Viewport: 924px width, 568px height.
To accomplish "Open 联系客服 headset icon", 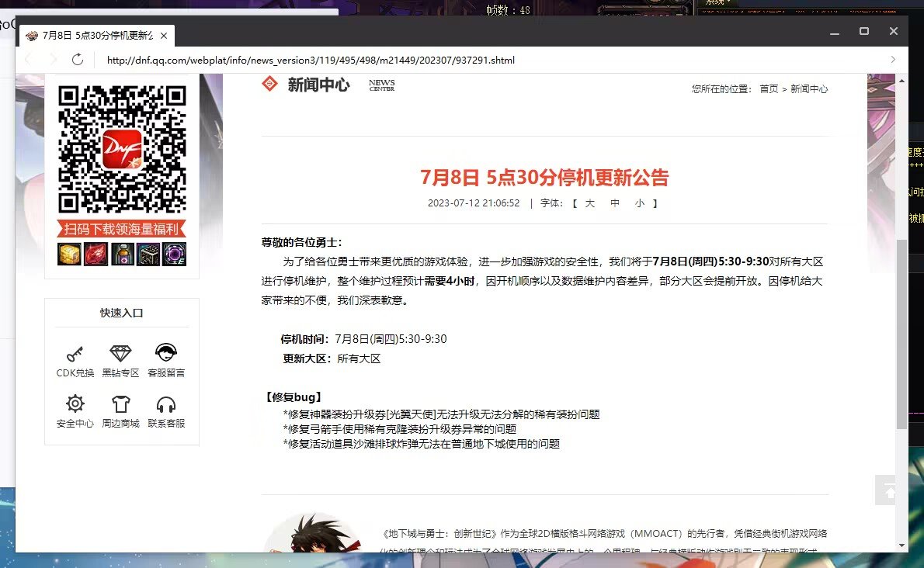I will 166,404.
